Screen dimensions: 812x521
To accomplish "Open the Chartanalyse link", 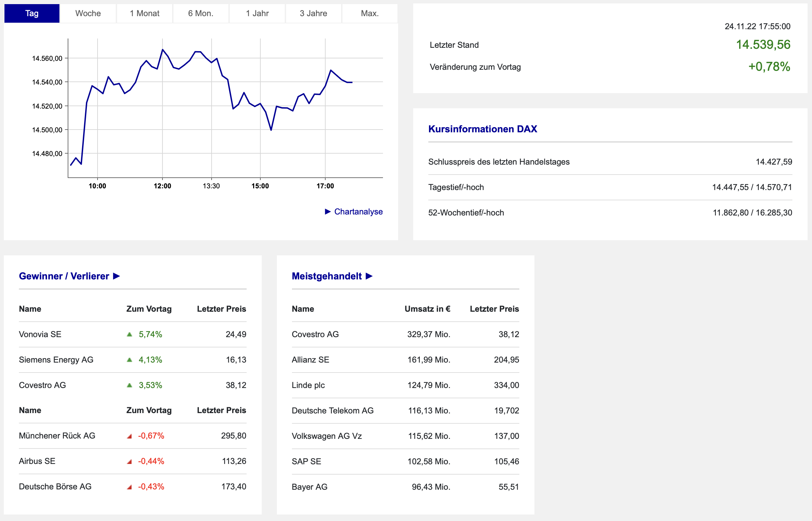I will (358, 212).
